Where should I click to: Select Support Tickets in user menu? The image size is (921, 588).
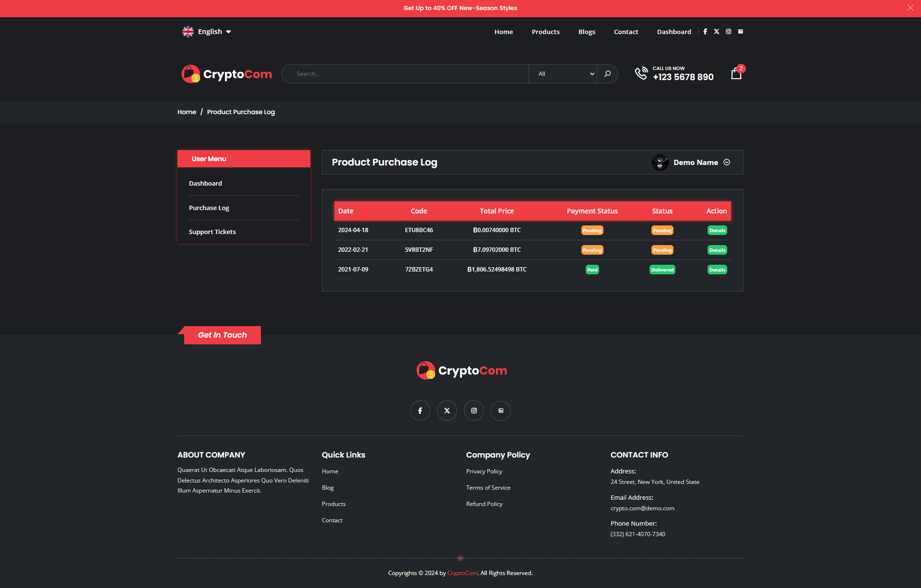213,232
